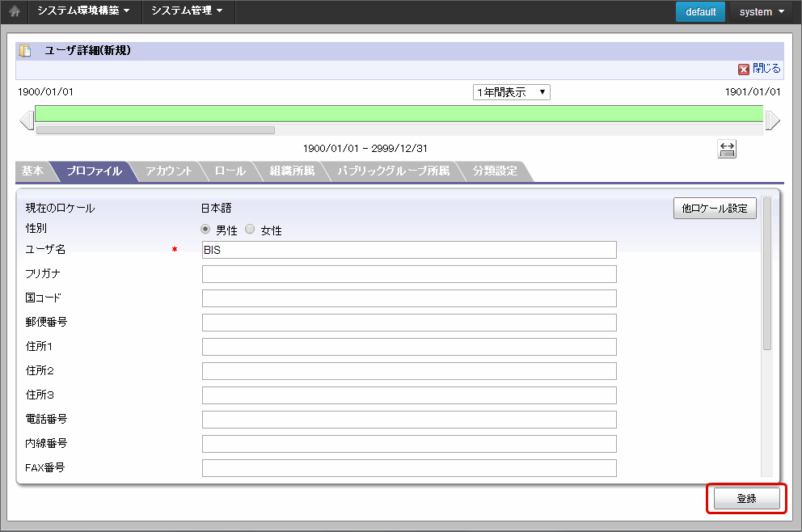Click the period split icon under timeline

click(x=727, y=149)
